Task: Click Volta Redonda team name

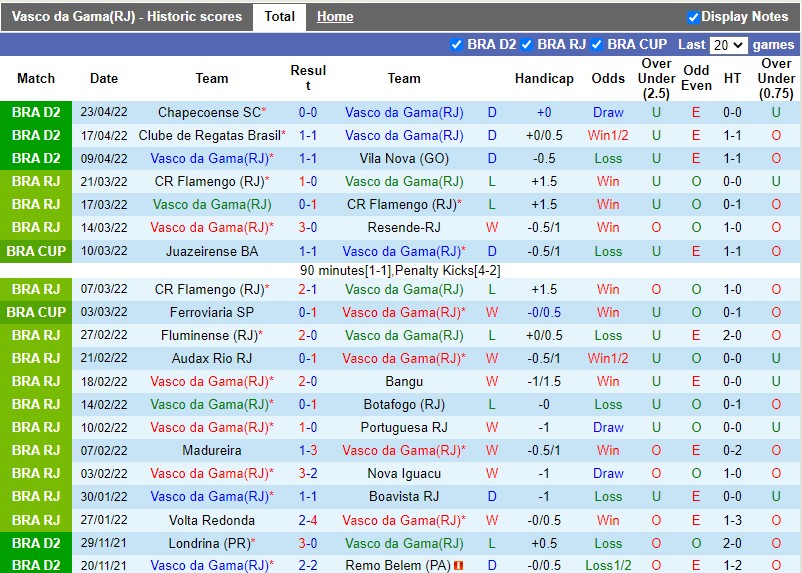Action: tap(212, 520)
